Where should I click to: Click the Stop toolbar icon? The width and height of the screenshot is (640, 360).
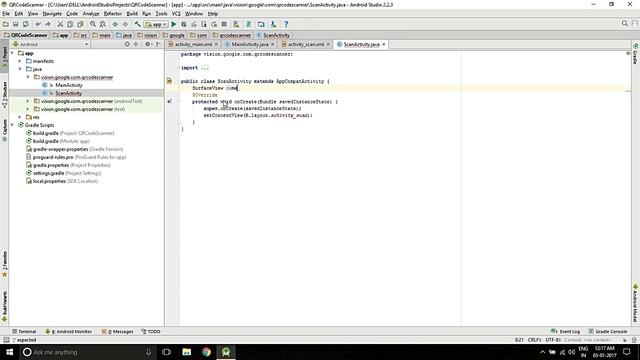pyautogui.click(x=224, y=24)
